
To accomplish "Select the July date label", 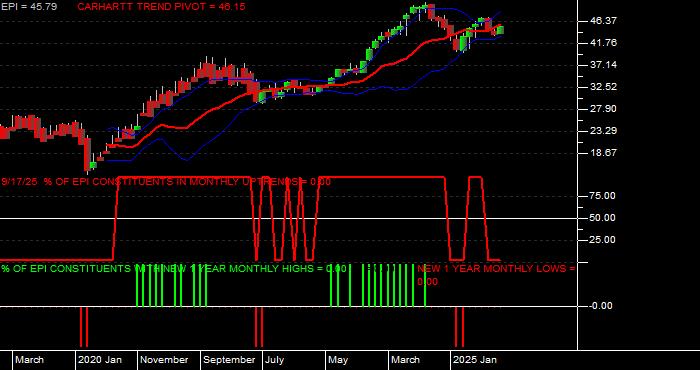I will [274, 360].
